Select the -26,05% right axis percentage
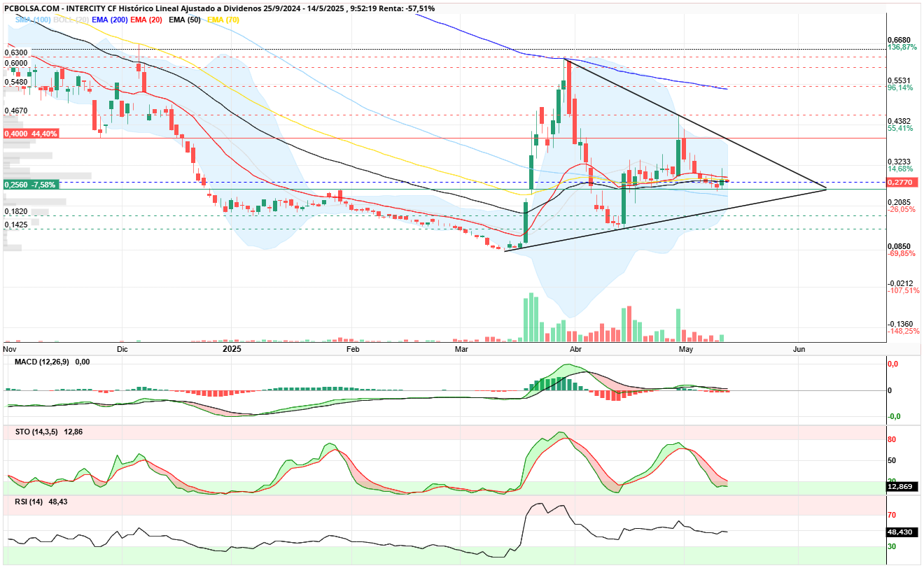 [902, 209]
